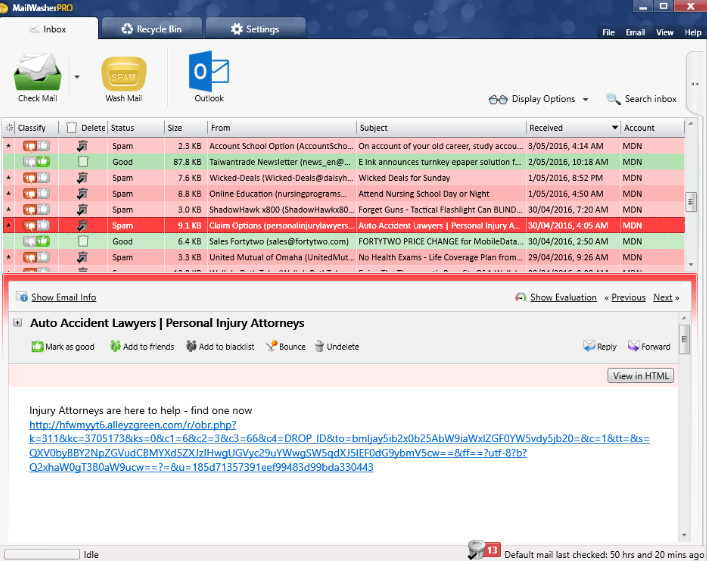Go to Next email

[663, 297]
